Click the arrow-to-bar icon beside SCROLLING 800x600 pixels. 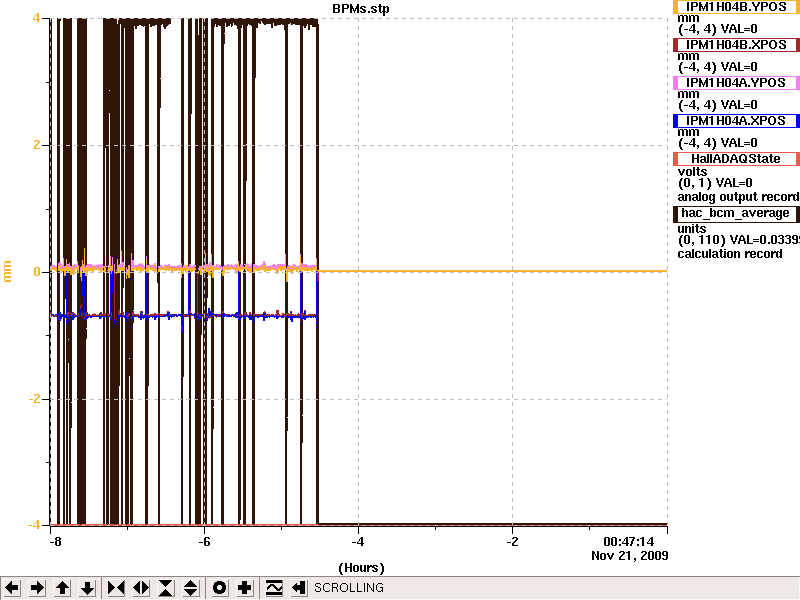pyautogui.click(x=299, y=588)
